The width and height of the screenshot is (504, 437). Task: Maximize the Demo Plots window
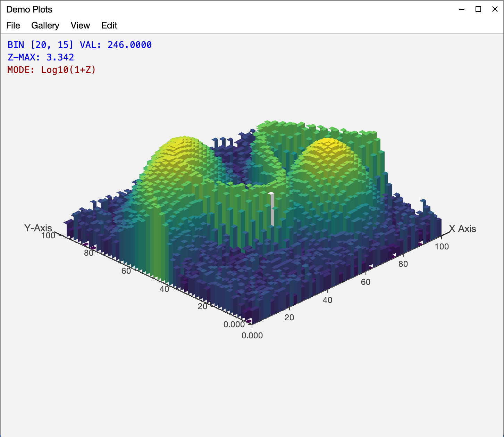point(478,9)
